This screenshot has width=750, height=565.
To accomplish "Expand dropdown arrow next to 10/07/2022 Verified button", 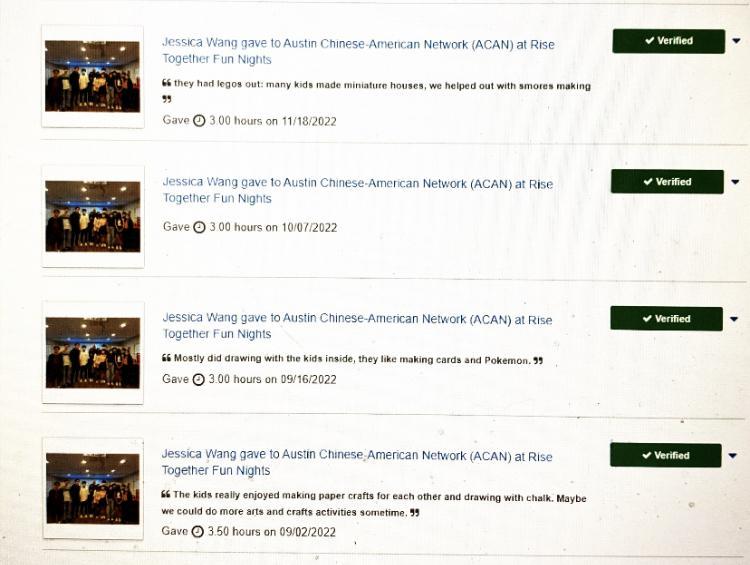I will pos(735,182).
